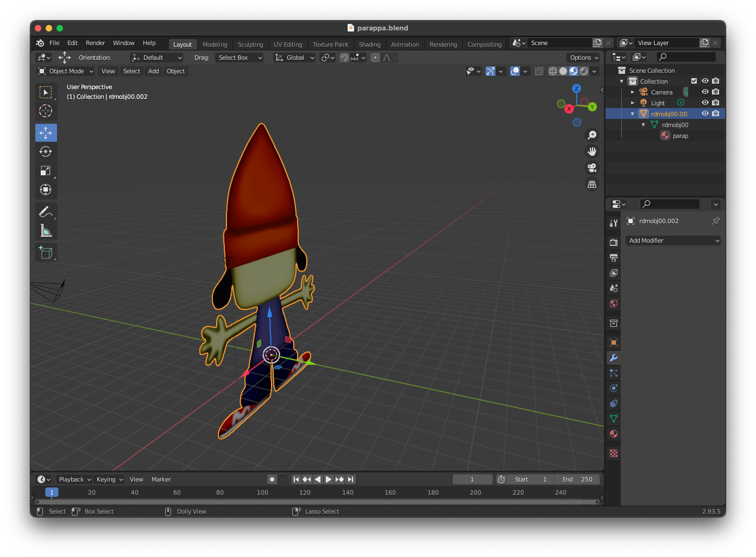Switch to Sculpting workspace tab
Viewport: 756px width, 557px height.
pos(250,45)
